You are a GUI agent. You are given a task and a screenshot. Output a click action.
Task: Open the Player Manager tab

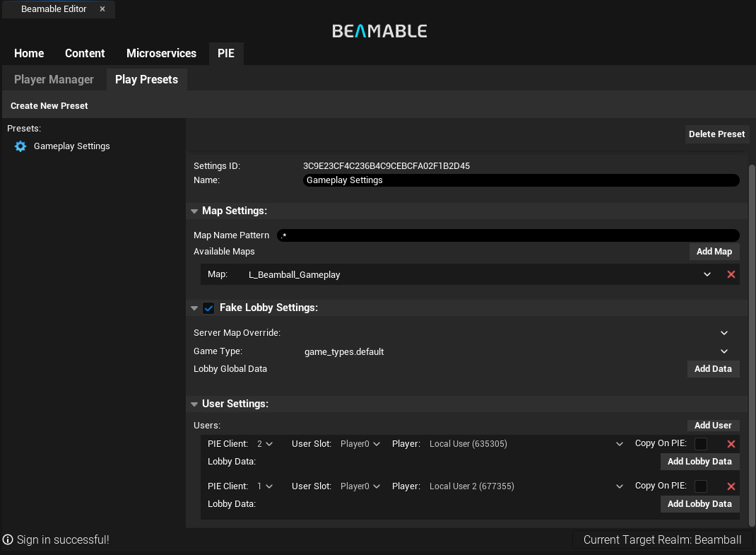tap(54, 79)
